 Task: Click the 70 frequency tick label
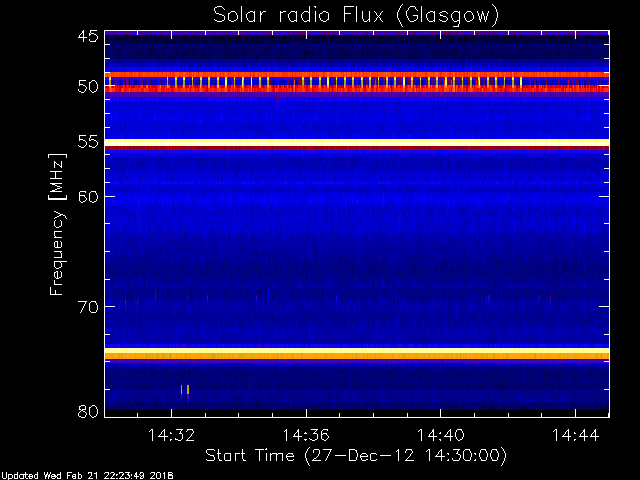[x=88, y=307]
